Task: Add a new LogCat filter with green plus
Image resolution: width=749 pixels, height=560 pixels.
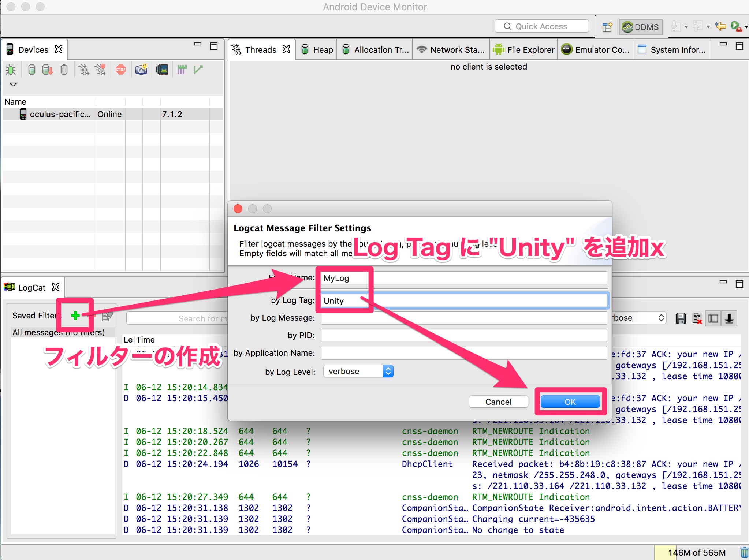Action: pyautogui.click(x=75, y=316)
